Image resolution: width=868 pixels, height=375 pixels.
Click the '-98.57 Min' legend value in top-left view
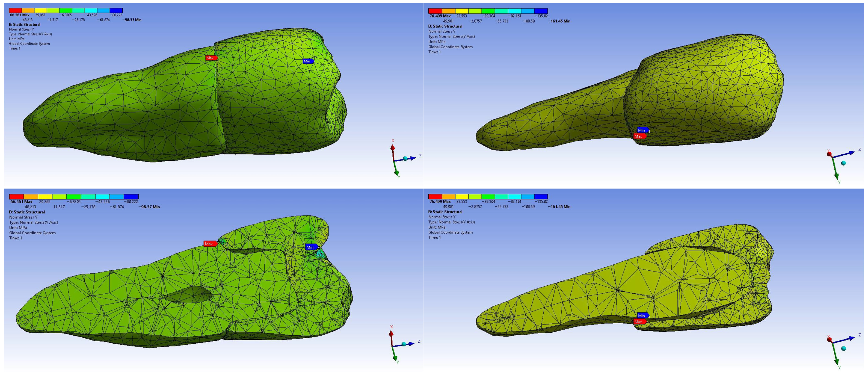pos(132,20)
